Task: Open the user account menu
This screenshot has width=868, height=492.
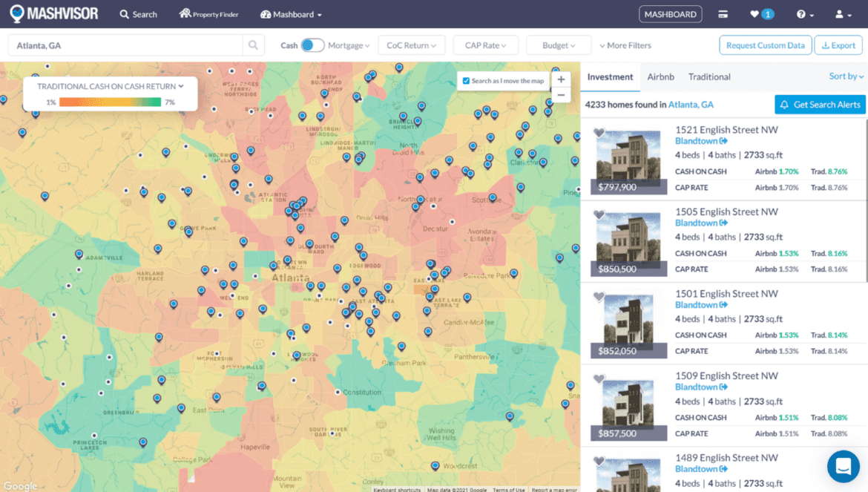Action: pos(839,13)
